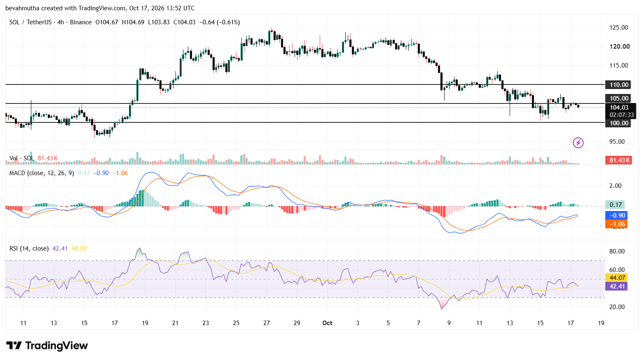Click the MACD legend value −0.90 in blue
This screenshot has width=644, height=361.
101,173
